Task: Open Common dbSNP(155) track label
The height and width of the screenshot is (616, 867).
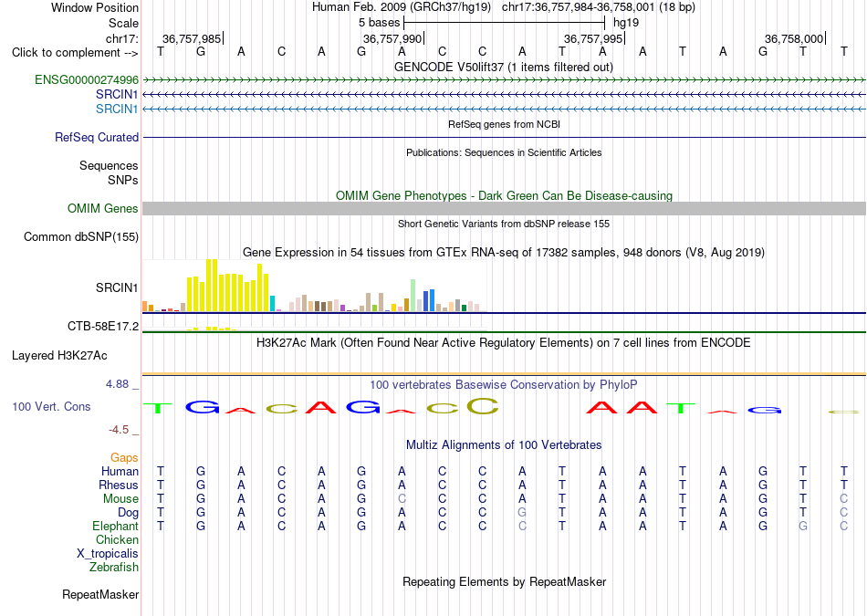Action: click(x=81, y=236)
